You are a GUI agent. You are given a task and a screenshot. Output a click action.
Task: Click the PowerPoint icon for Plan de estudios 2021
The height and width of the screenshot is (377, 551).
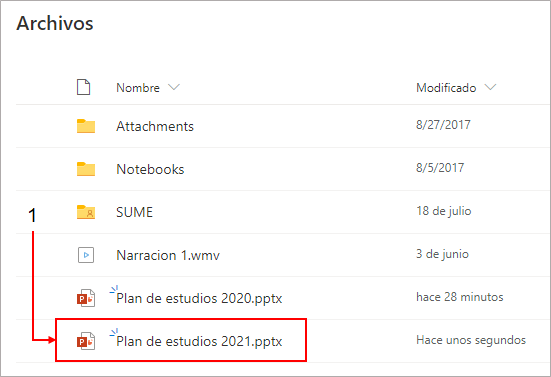coord(86,341)
